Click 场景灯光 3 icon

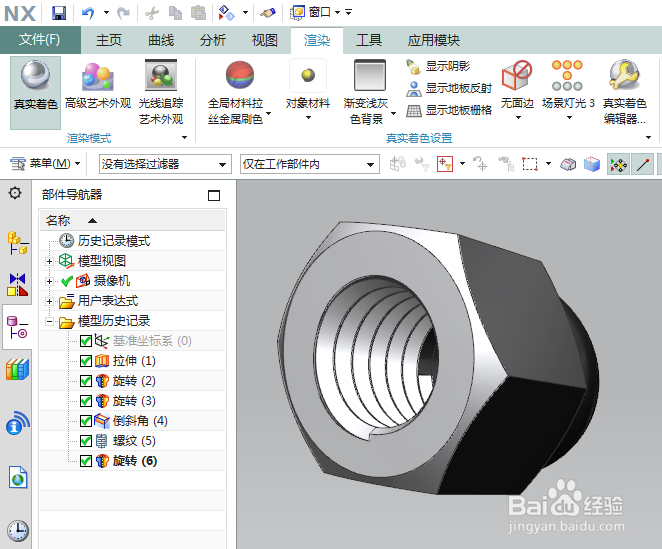(567, 76)
